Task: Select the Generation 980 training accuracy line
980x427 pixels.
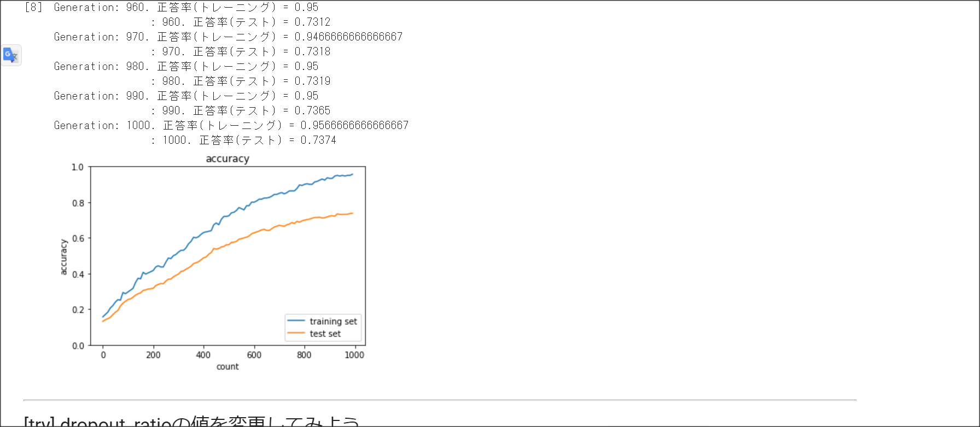Action: pos(186,66)
